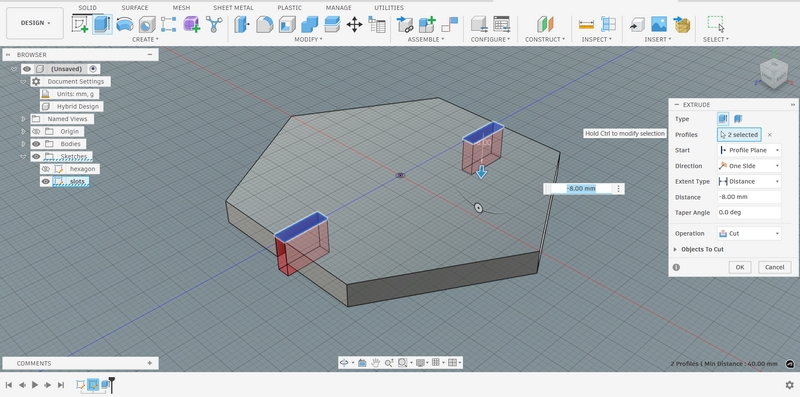Click the timeline end marker
This screenshot has height=397, width=800.
(x=112, y=385)
